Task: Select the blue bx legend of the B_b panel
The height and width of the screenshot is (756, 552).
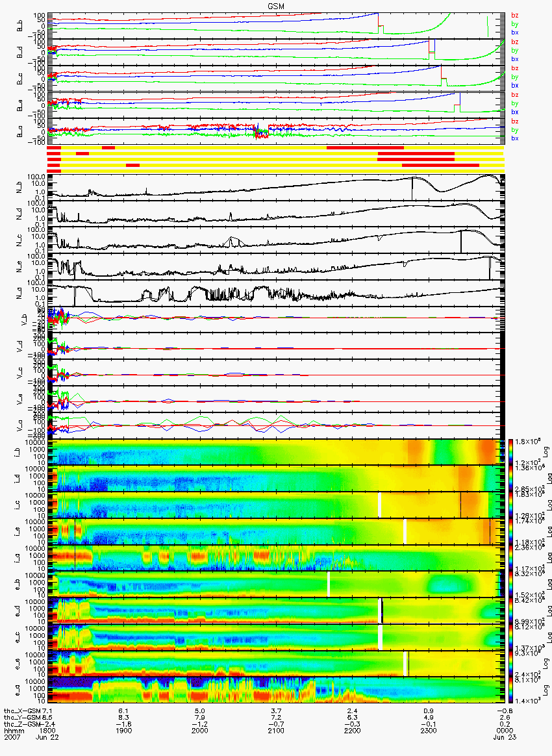Action: [x=515, y=32]
